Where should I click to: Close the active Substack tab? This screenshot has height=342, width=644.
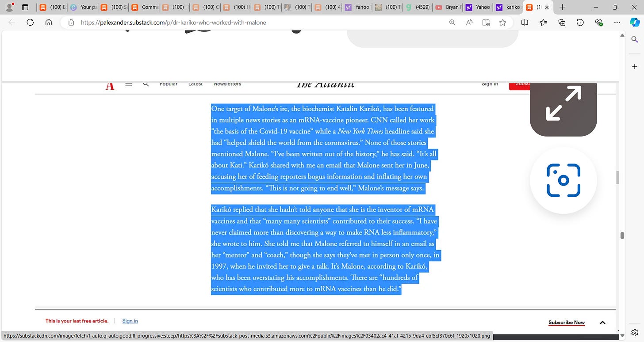tap(547, 7)
